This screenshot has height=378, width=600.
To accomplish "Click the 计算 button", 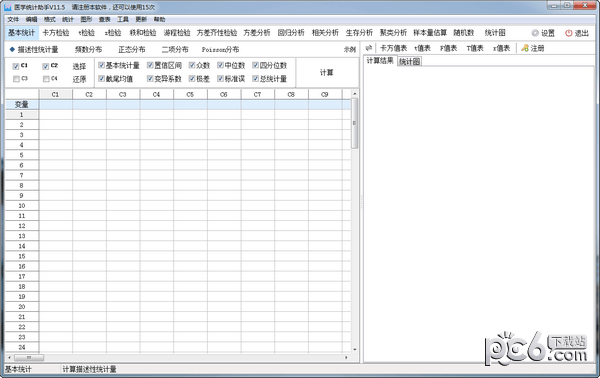I will click(x=326, y=72).
